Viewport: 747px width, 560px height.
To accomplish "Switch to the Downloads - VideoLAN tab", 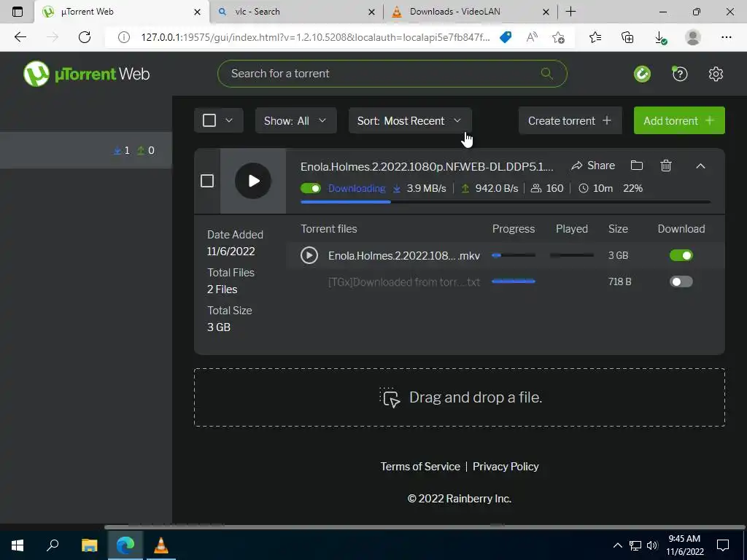I will click(x=469, y=12).
